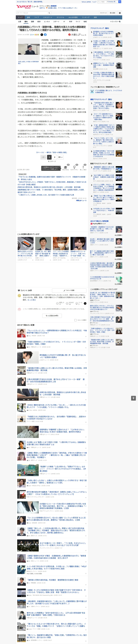The image size is (138, 644).
Task: Open the オリジナル navigation tab
Action: click(60, 17)
